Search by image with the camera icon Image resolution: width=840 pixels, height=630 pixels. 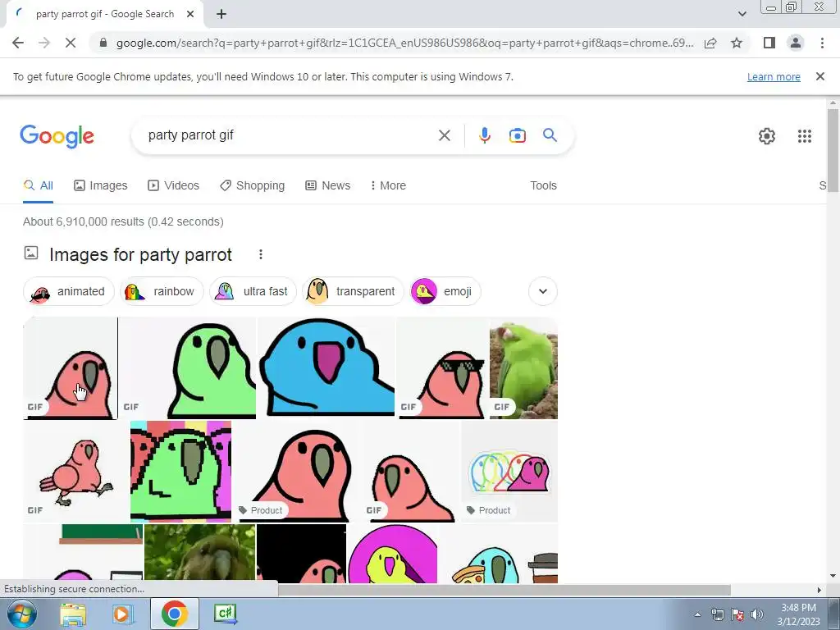click(x=517, y=135)
